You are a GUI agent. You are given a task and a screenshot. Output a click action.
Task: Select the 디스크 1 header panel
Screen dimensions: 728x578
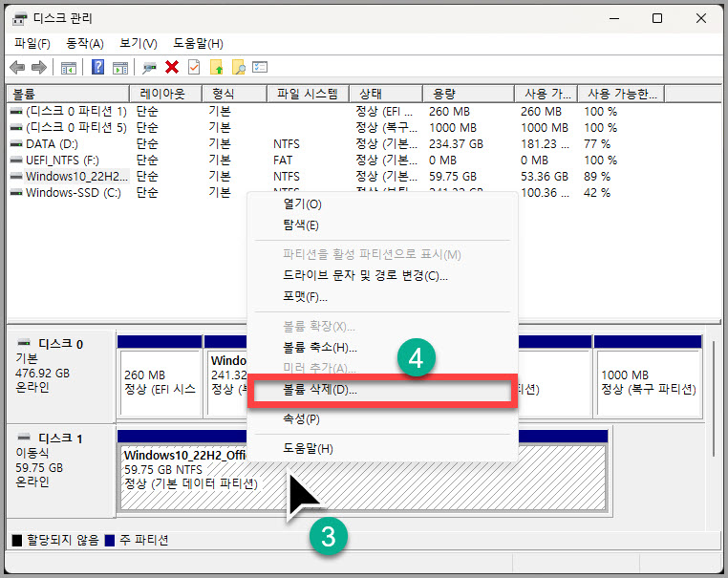[60, 471]
